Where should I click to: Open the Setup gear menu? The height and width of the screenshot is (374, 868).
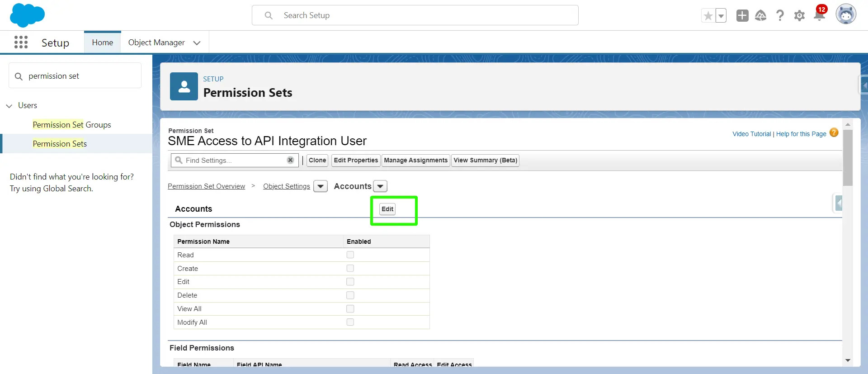(799, 16)
